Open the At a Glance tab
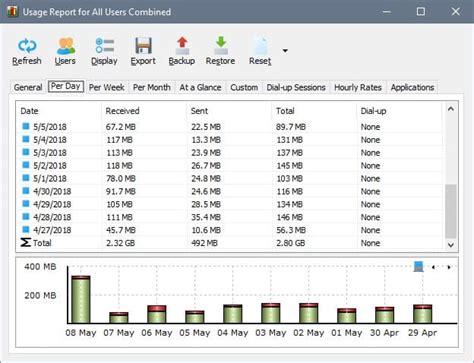 (200, 87)
